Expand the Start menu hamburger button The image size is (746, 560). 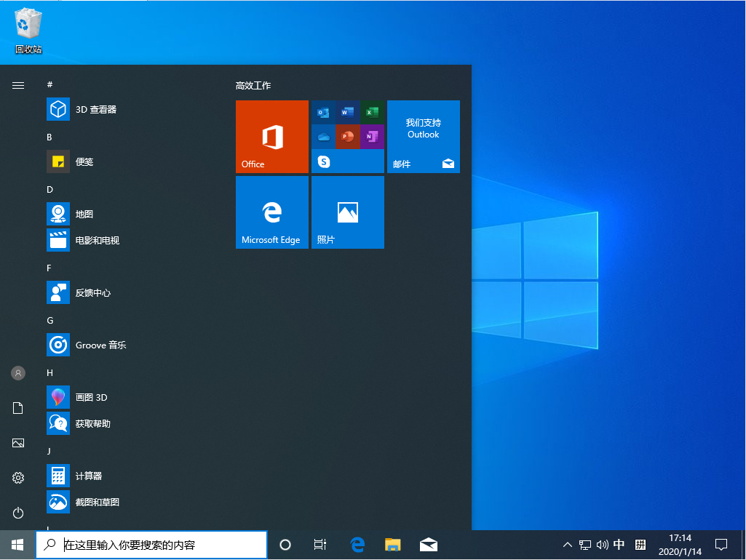click(x=17, y=85)
